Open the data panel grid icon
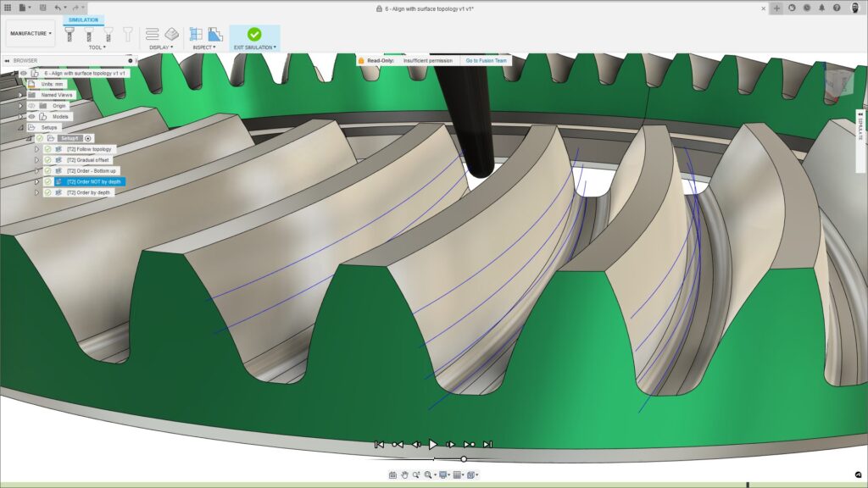Image resolution: width=868 pixels, height=488 pixels. (x=8, y=8)
